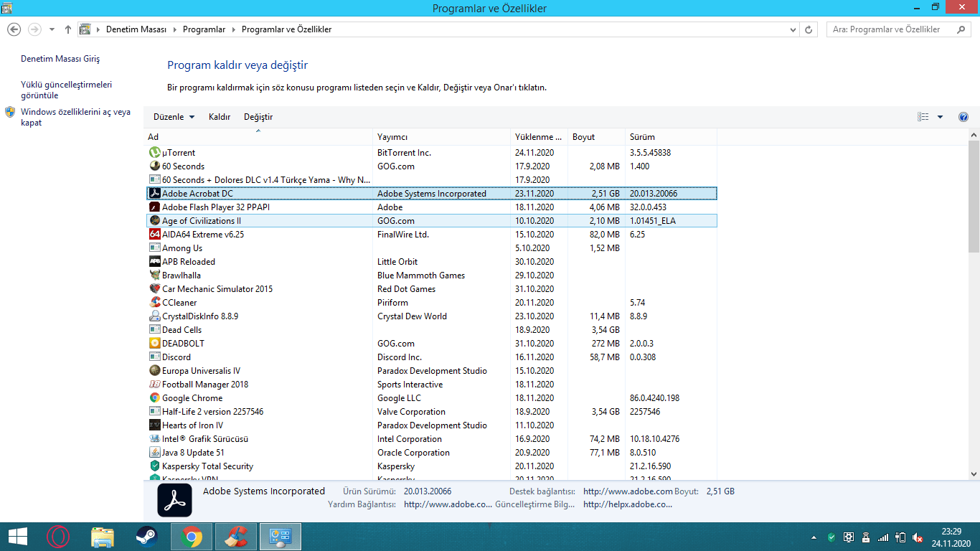This screenshot has width=980, height=551.
Task: Open Yüklü güncelleştirmeleri görüntüle link
Action: [66, 90]
